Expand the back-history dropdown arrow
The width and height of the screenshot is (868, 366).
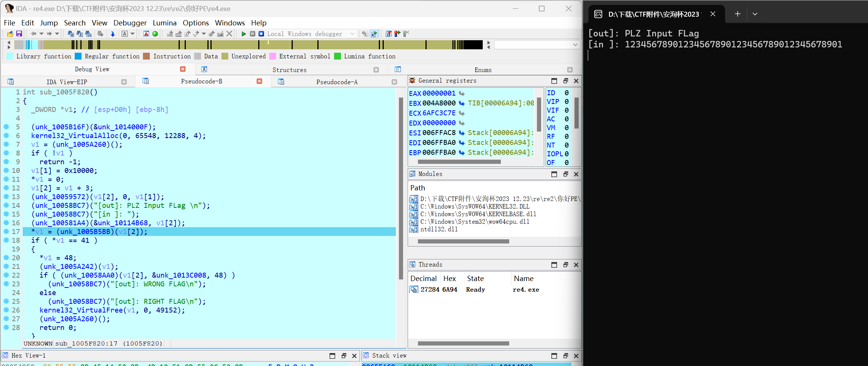41,34
